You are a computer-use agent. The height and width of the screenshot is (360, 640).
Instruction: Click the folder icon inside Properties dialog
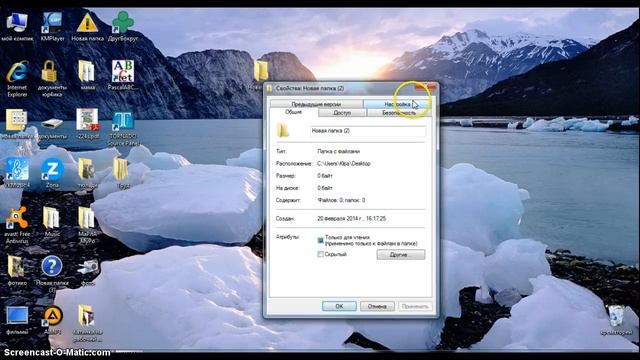click(283, 130)
